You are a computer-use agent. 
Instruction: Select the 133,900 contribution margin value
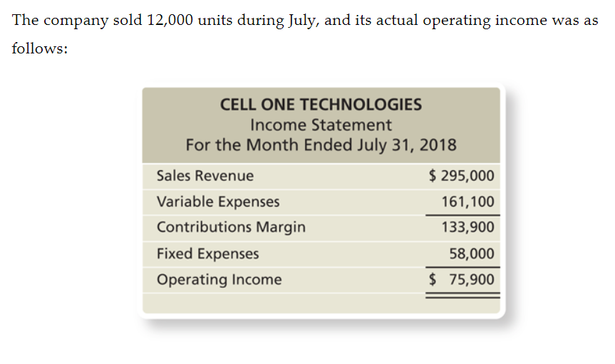[x=468, y=227]
